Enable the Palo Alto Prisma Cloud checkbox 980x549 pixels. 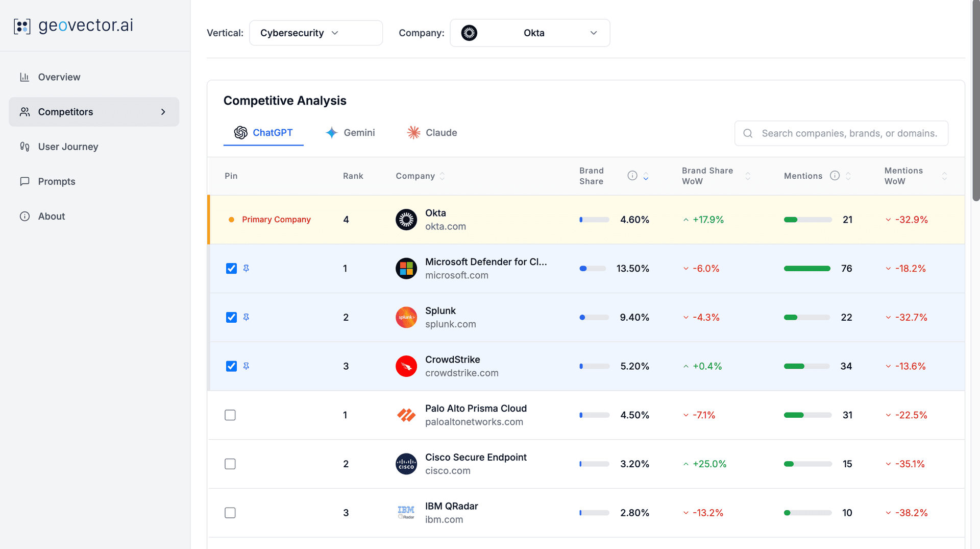230,415
